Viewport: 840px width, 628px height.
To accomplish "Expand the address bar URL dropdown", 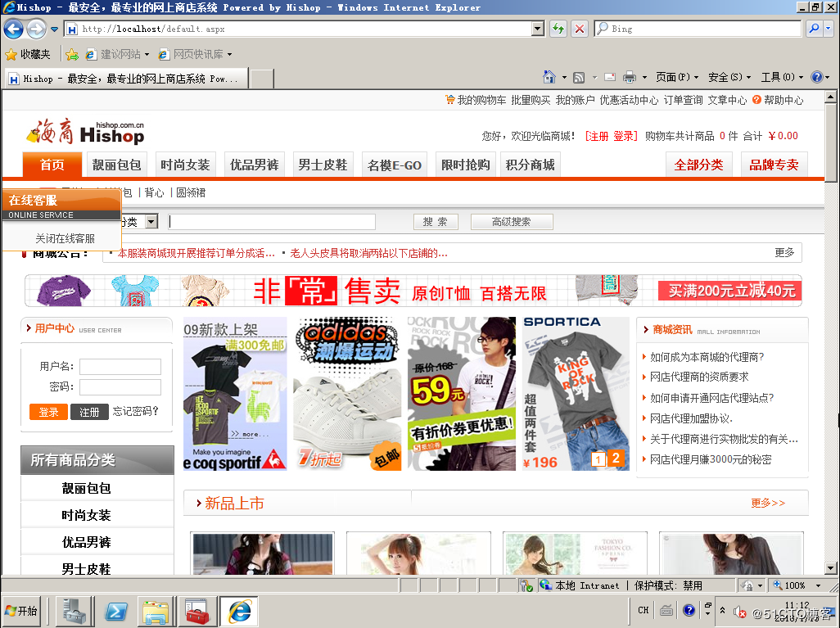I will 538,29.
